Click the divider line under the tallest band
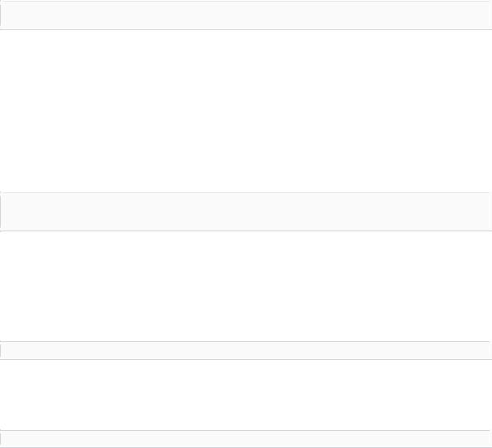 click(x=246, y=231)
